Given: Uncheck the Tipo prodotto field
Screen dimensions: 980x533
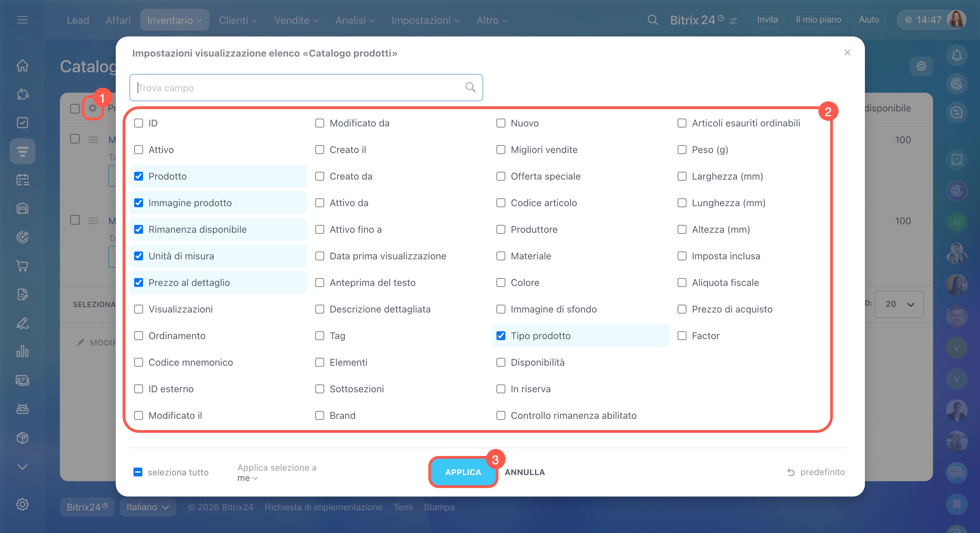Looking at the screenshot, I should tap(501, 336).
